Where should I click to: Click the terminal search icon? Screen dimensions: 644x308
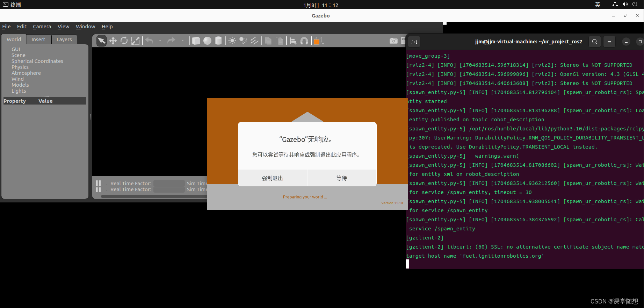(x=595, y=42)
